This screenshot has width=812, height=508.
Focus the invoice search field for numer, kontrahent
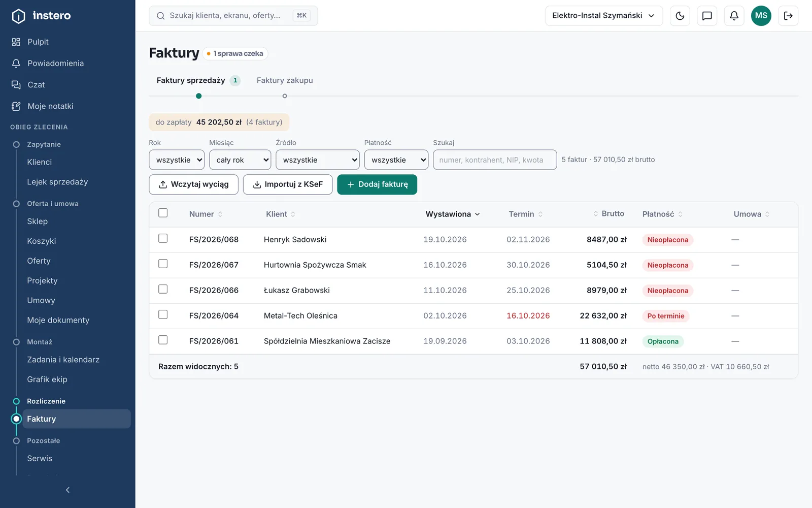[x=495, y=160]
